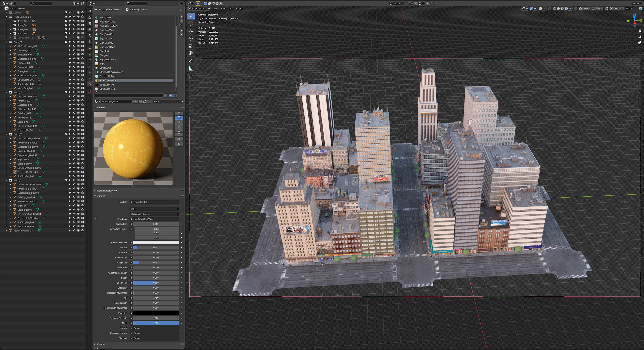Select the Cursor tool in viewport toolbar
The height and width of the screenshot is (350, 644).
pos(191,23)
